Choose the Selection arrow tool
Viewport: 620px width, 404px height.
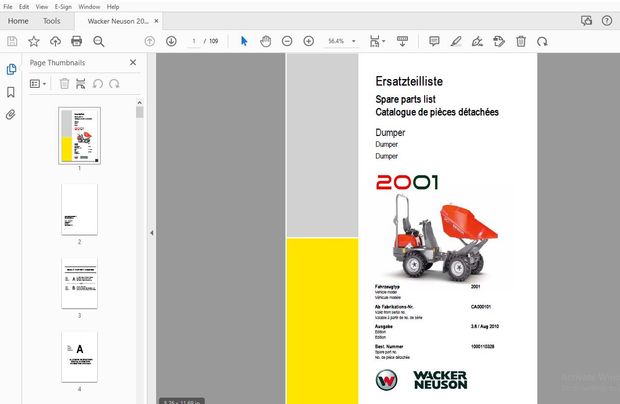tap(244, 41)
